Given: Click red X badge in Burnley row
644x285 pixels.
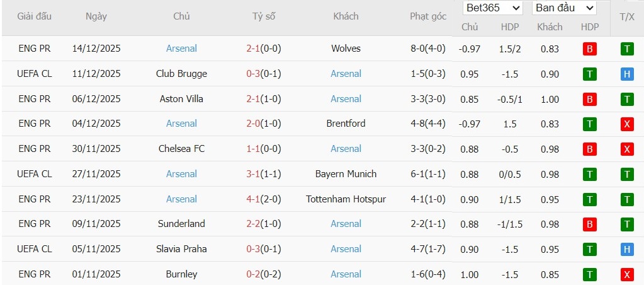Looking at the screenshot, I should (627, 275).
